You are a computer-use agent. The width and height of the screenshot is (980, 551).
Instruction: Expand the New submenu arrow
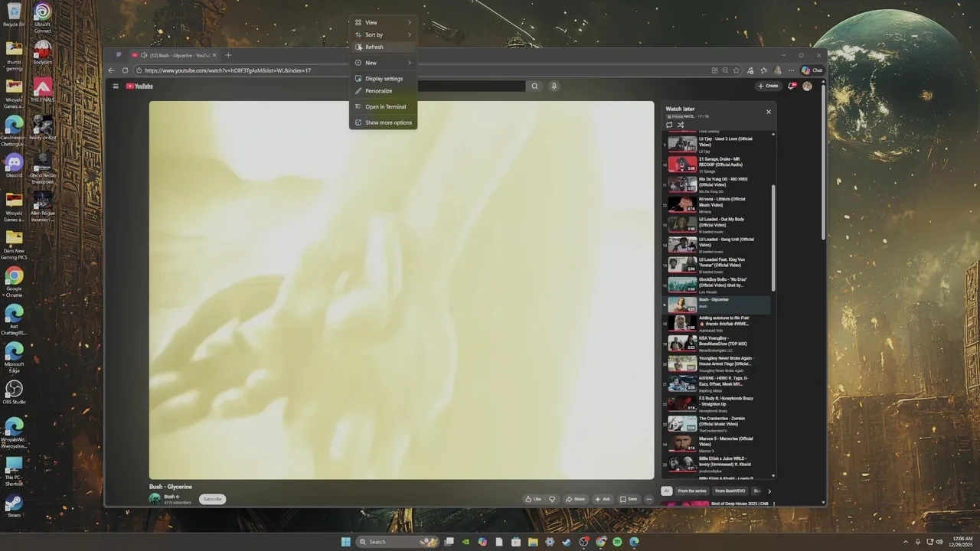click(x=410, y=63)
